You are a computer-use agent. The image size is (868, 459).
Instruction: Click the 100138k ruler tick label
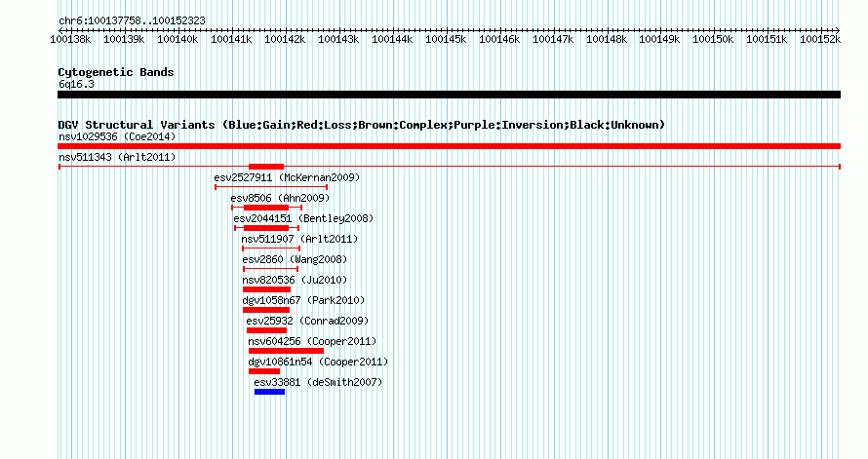(x=71, y=39)
